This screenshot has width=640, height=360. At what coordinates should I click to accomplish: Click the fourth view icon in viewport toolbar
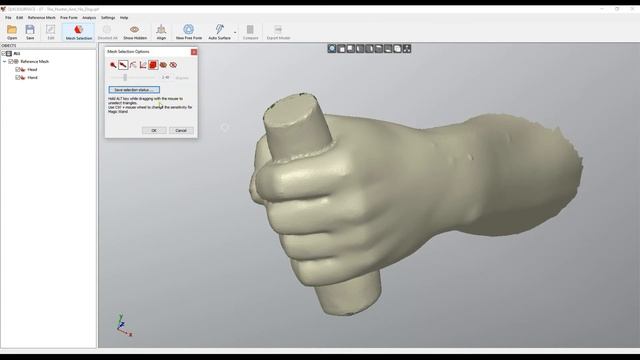click(360, 49)
